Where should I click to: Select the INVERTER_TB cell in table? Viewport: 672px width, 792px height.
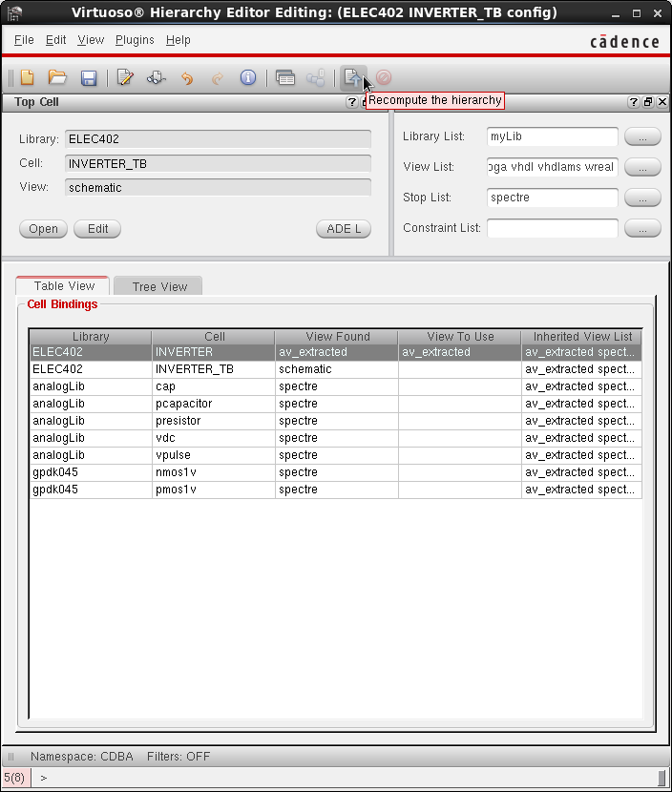tap(213, 369)
